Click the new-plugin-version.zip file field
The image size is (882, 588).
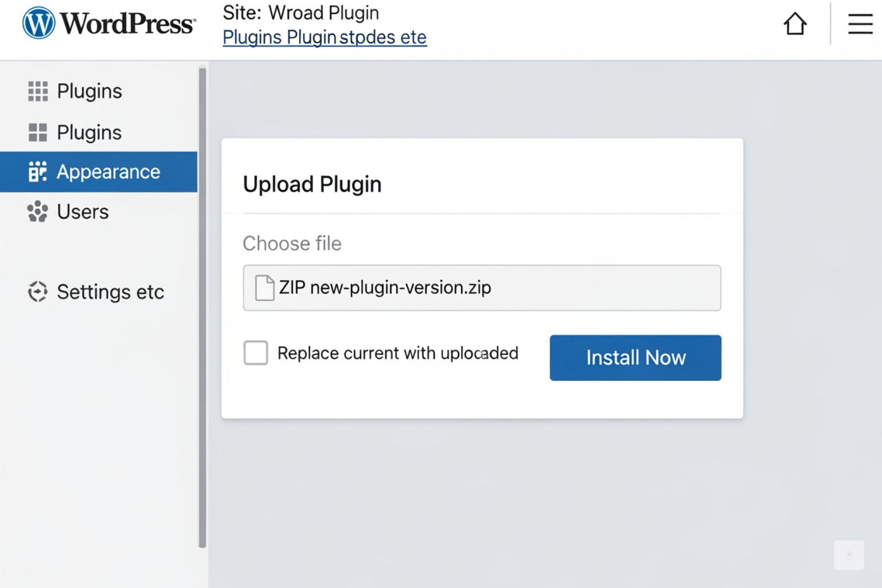click(482, 288)
